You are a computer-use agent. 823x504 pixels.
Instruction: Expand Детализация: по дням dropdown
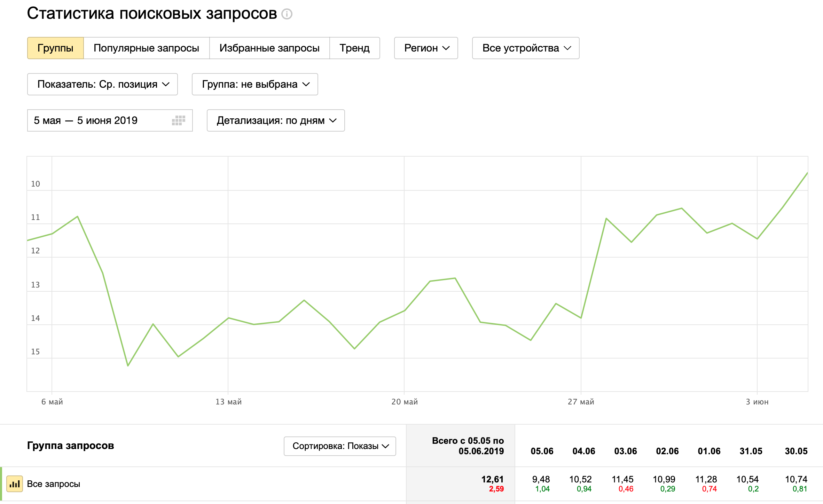click(x=275, y=120)
